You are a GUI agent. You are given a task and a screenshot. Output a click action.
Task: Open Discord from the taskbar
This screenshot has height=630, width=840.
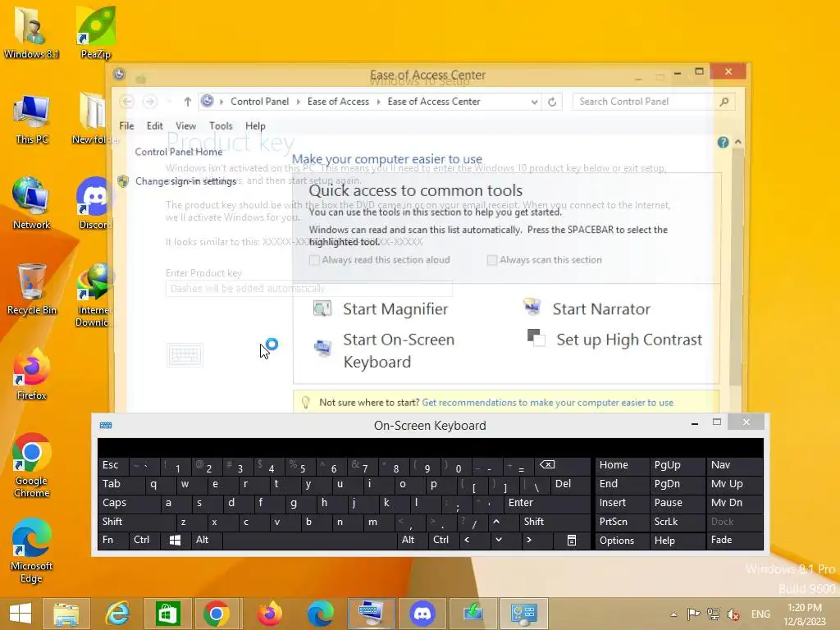(x=422, y=614)
